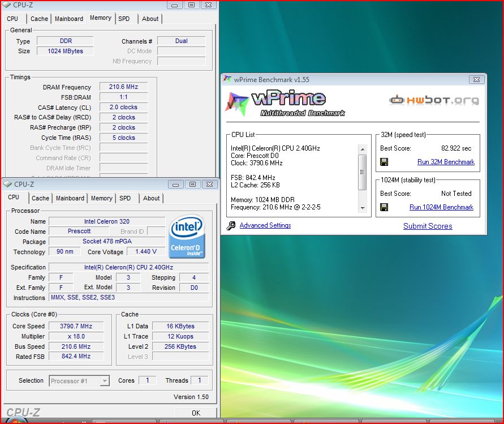Viewport: 504px width, 424px height.
Task: Click the OK button in CPU-Z
Action: 196,413
